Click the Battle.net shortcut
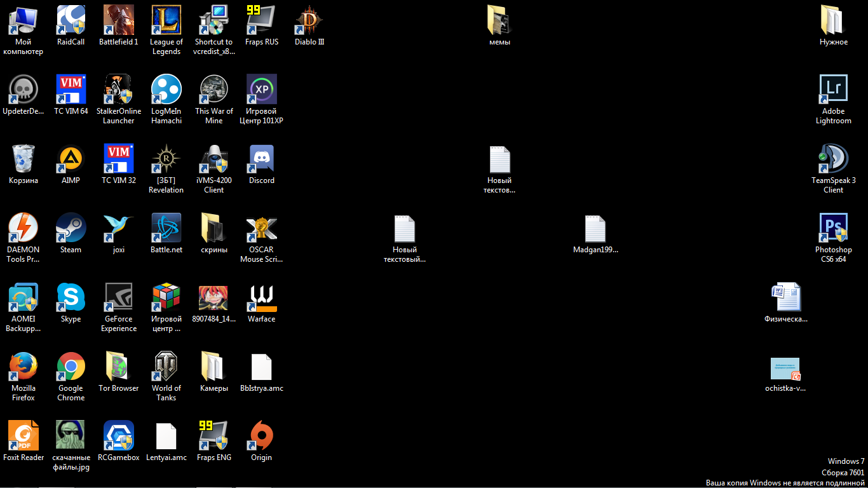The width and height of the screenshot is (868, 488). coord(166,228)
